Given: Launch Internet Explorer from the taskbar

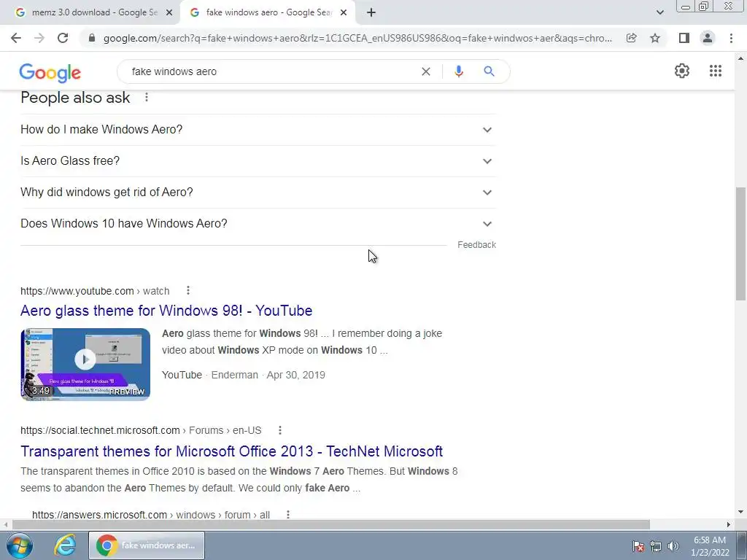Looking at the screenshot, I should pos(65,545).
